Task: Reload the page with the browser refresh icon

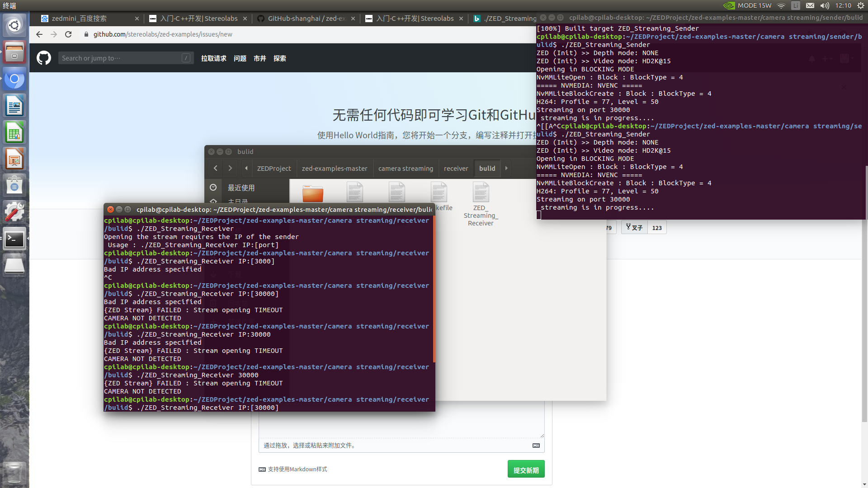Action: pos(68,34)
